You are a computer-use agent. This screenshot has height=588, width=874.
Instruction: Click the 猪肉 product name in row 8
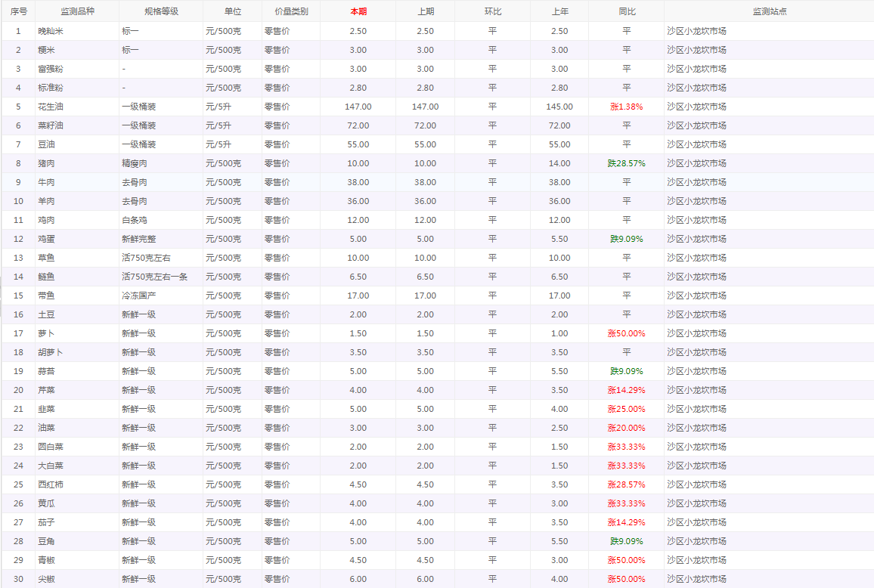(46, 163)
